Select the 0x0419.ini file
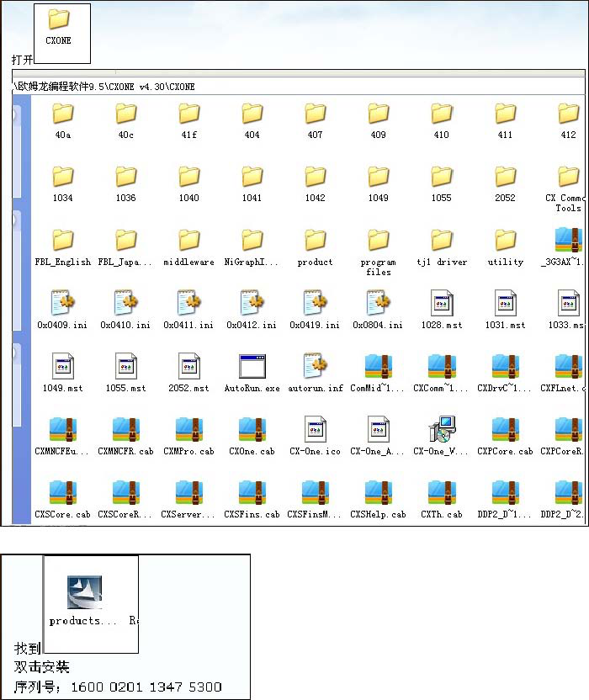589x700 pixels. tap(316, 310)
